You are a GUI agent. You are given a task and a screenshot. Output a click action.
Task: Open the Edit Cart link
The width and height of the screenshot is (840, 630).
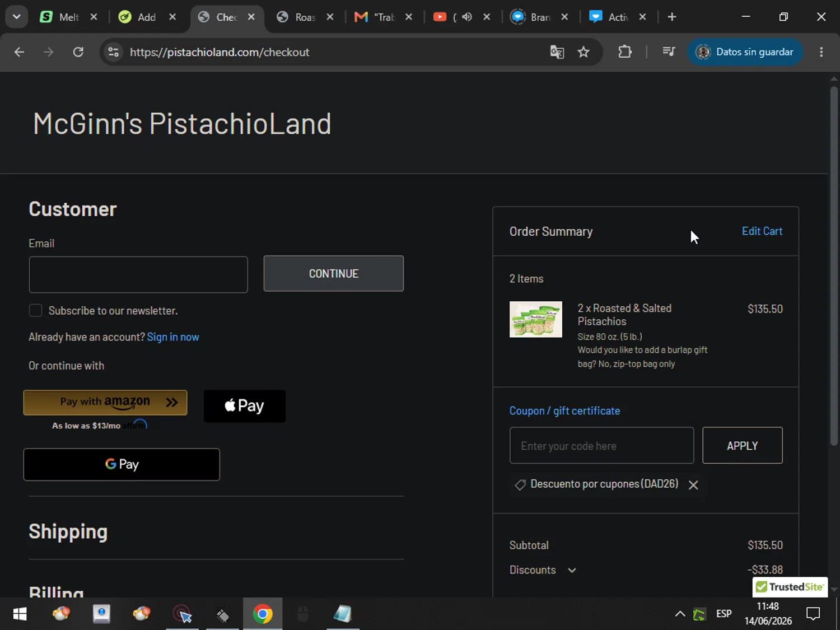click(x=762, y=231)
